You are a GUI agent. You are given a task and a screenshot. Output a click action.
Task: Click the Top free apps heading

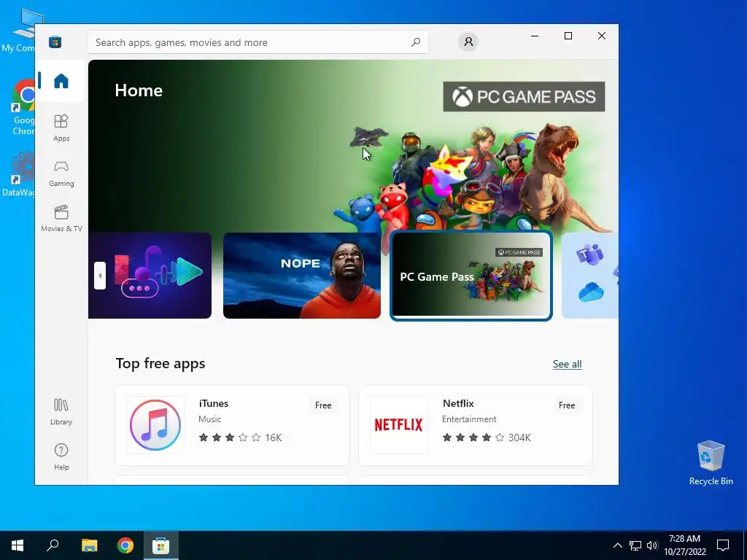click(x=160, y=363)
